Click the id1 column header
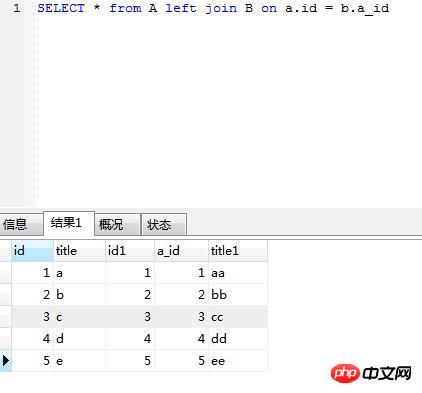This screenshot has width=422, height=393. (x=130, y=251)
